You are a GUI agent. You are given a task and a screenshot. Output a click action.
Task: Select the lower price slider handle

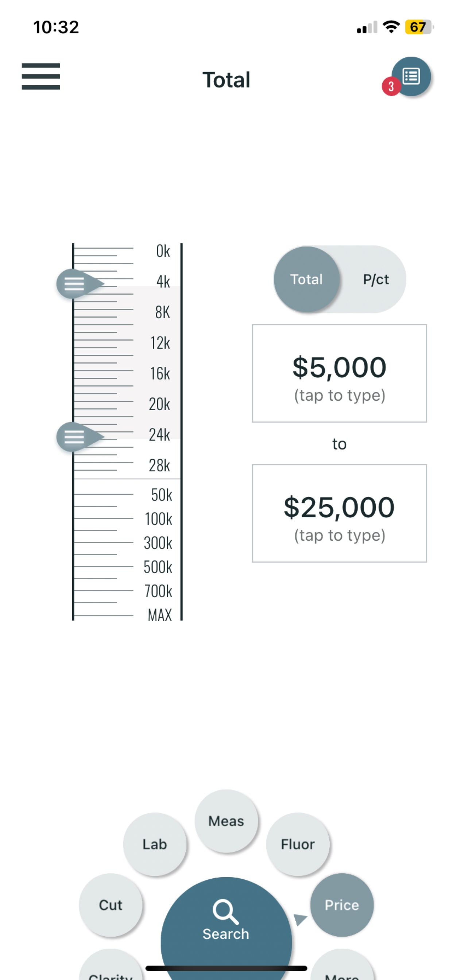80,437
